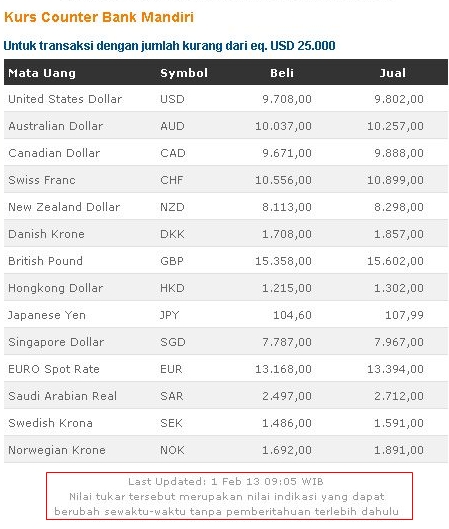
Task: Click the Last Updated notice box
Action: click(229, 496)
